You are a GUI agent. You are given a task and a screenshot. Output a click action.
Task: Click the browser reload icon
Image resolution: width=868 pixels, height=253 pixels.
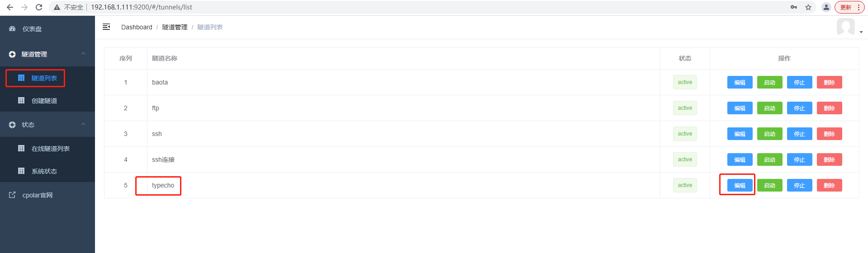click(39, 7)
